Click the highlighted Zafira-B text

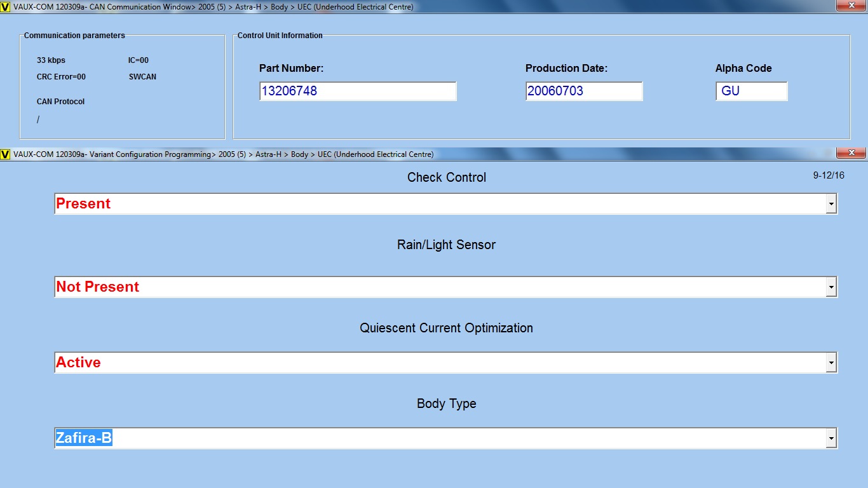click(x=84, y=438)
